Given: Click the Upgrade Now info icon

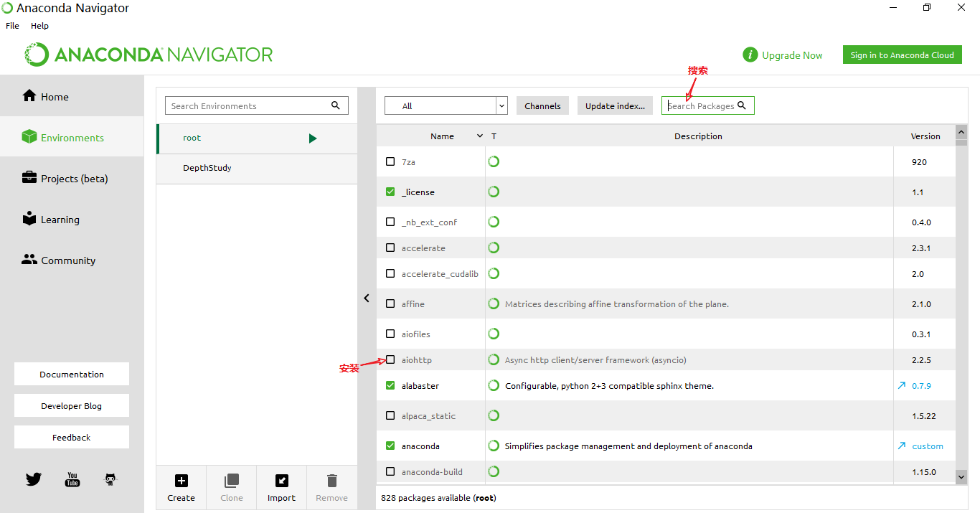Looking at the screenshot, I should click(x=750, y=55).
